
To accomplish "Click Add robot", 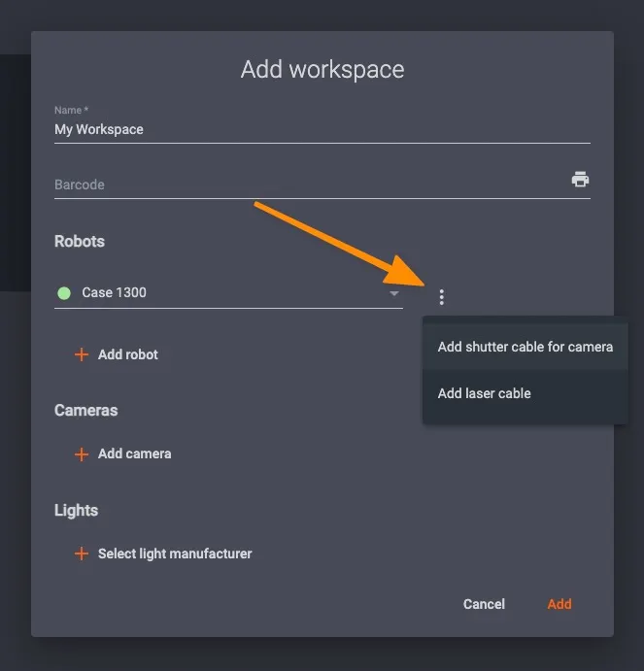I will (x=117, y=354).
